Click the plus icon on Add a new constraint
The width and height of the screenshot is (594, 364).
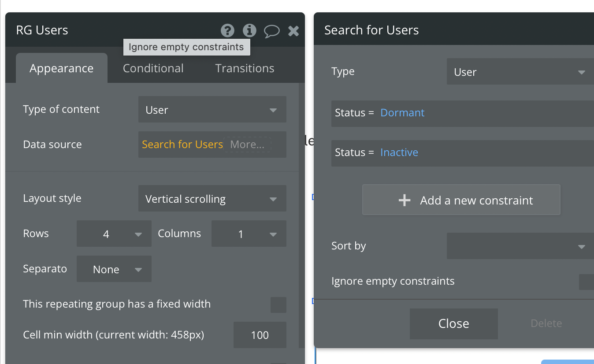click(x=404, y=201)
